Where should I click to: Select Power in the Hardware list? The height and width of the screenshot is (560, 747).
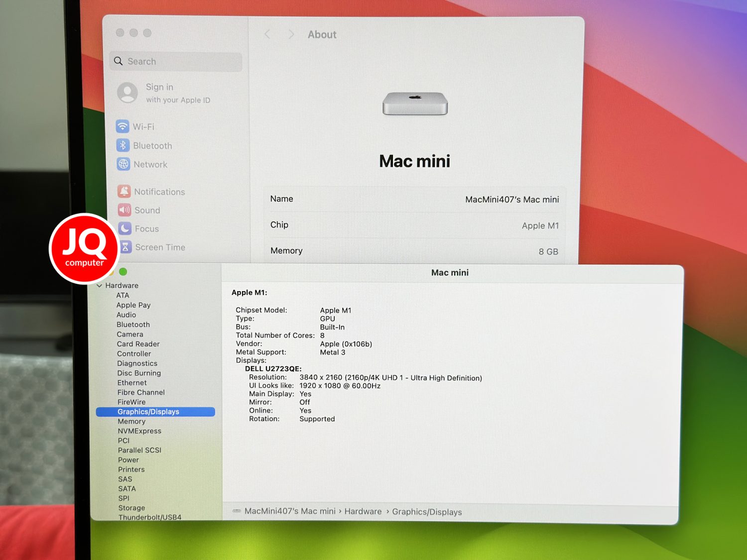click(128, 460)
